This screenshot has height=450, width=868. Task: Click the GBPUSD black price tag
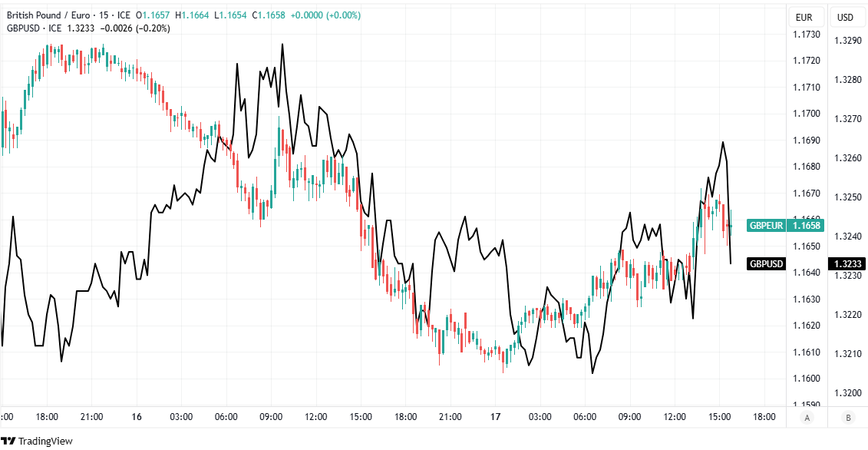pos(766,264)
